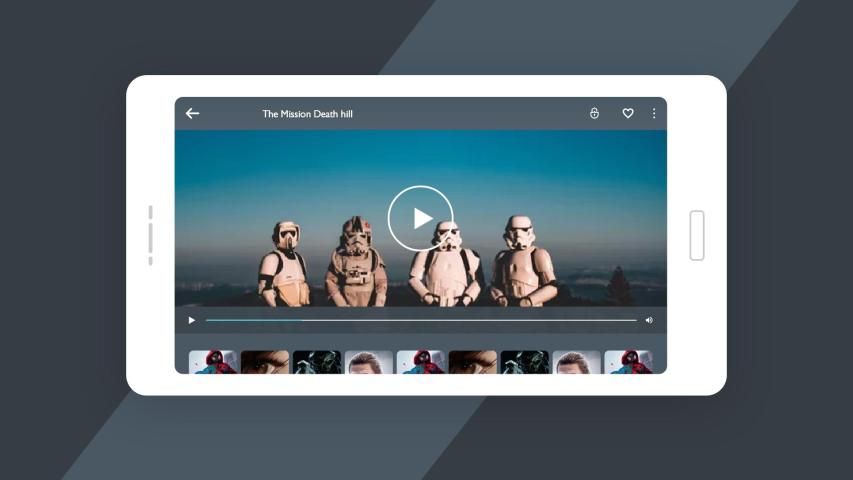Select the first eye close-up thumbnail
The height and width of the screenshot is (480, 853).
(265, 362)
